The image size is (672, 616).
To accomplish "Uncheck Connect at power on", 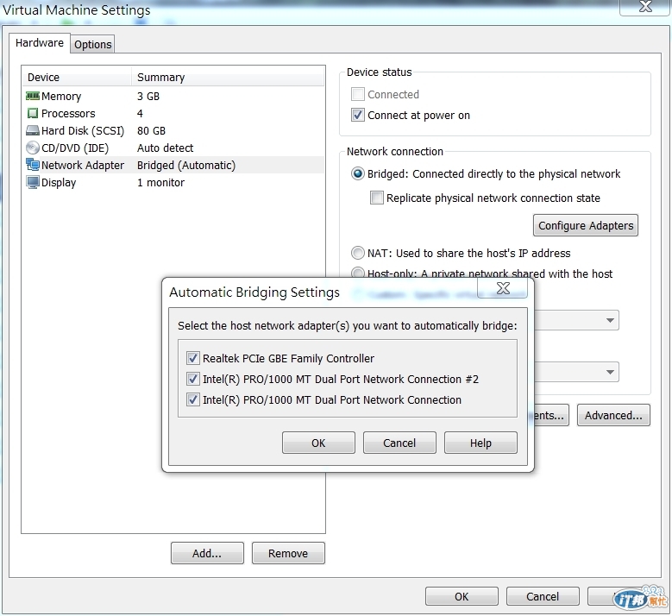I will click(x=357, y=115).
